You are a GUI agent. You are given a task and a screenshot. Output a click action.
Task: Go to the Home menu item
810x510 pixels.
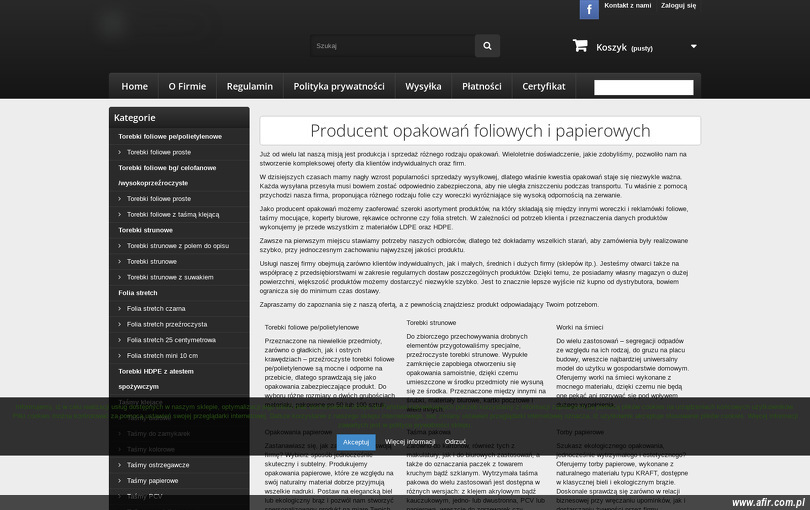[x=134, y=86]
